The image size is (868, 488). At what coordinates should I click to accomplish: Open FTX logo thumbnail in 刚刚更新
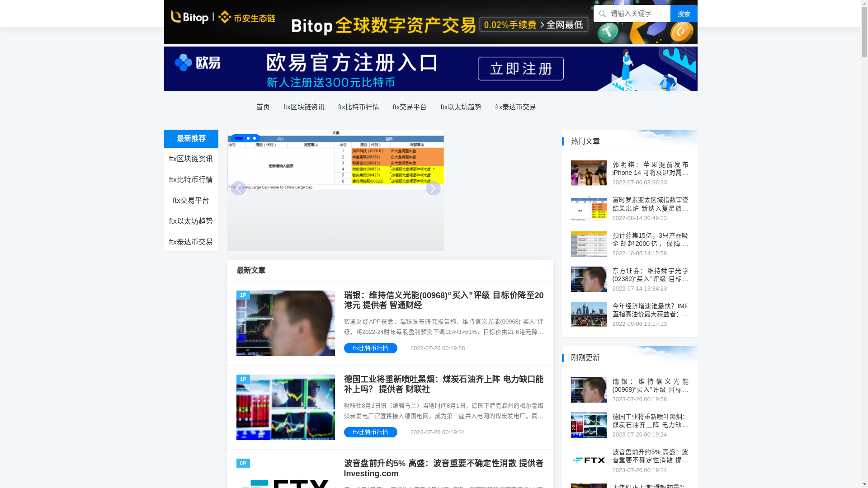tap(589, 460)
